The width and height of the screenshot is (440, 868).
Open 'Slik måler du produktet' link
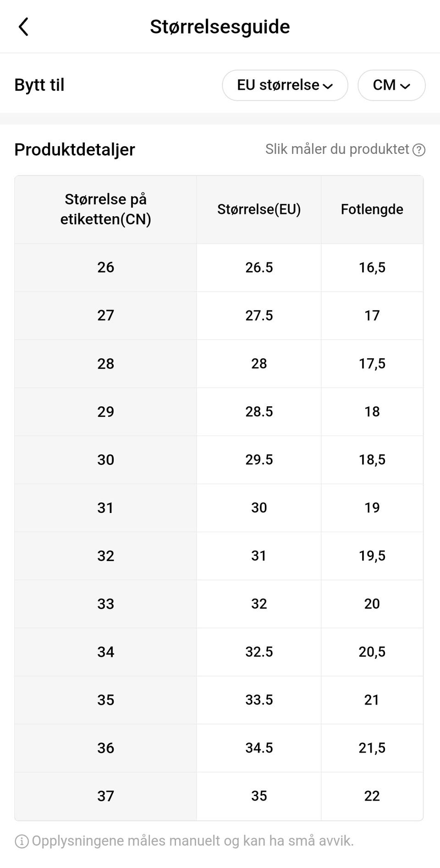click(x=337, y=149)
